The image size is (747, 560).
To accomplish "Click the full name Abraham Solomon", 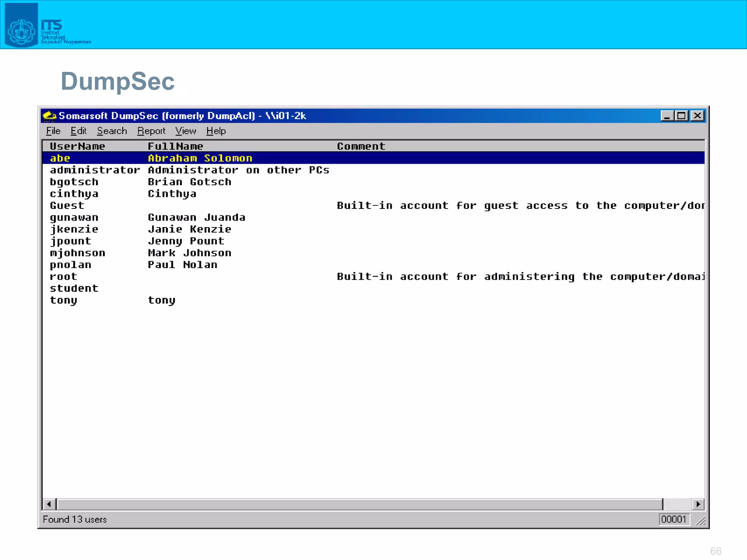I will coord(200,158).
